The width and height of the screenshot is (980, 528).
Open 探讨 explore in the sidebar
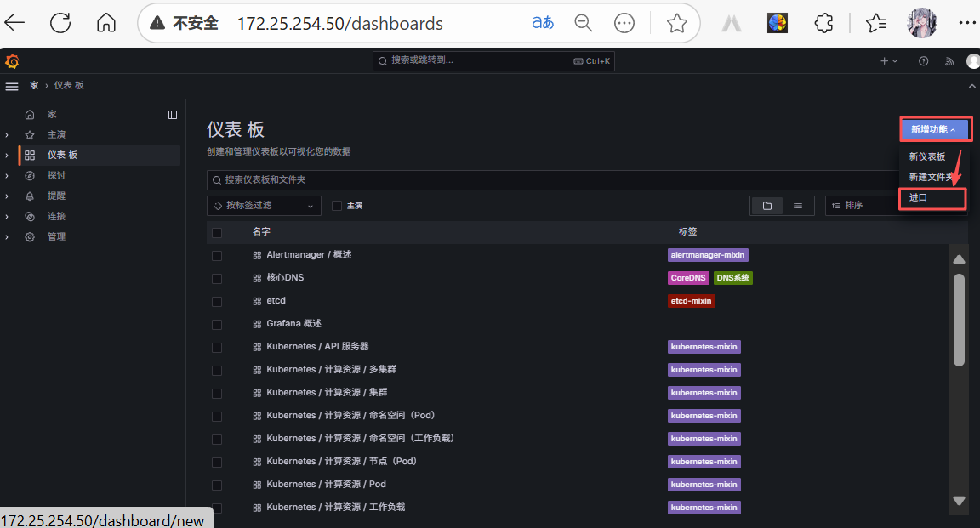tap(56, 176)
